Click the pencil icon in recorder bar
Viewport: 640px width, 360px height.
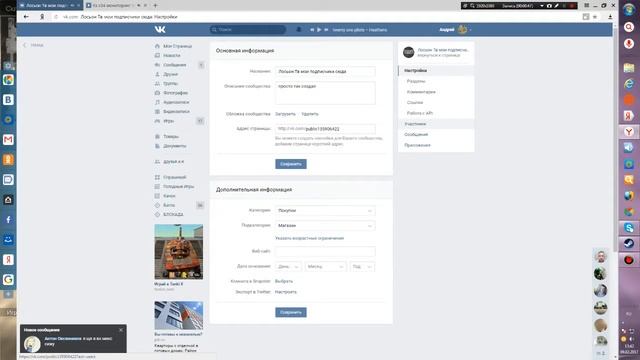(556, 6)
